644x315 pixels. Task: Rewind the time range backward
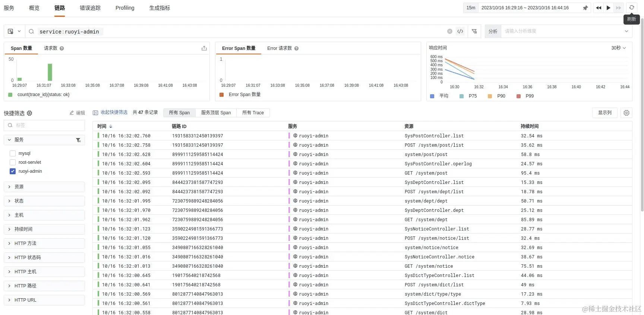[598, 8]
